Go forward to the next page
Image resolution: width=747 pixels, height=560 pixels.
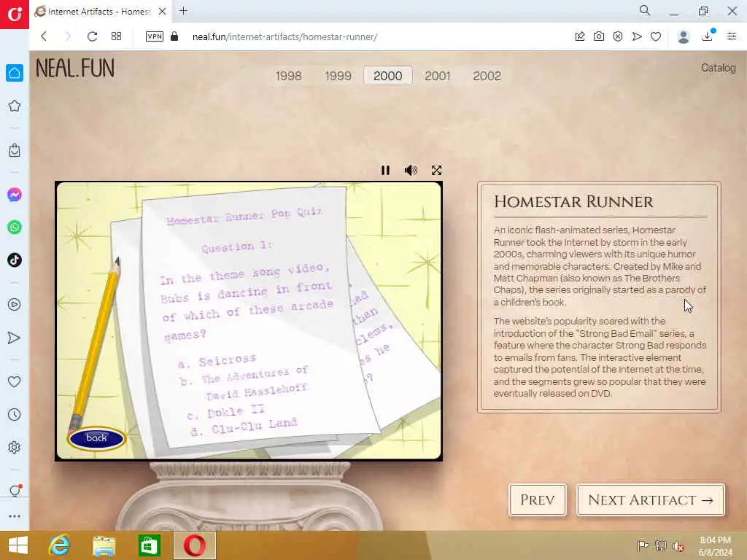point(68,36)
